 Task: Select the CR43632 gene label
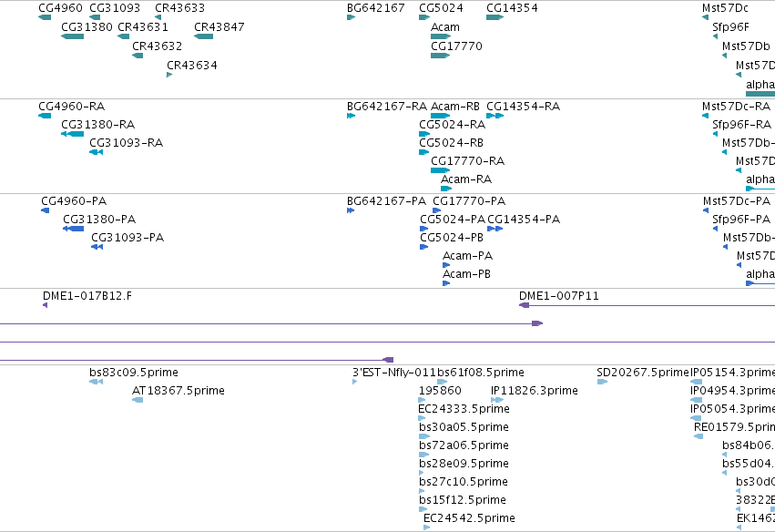point(158,46)
